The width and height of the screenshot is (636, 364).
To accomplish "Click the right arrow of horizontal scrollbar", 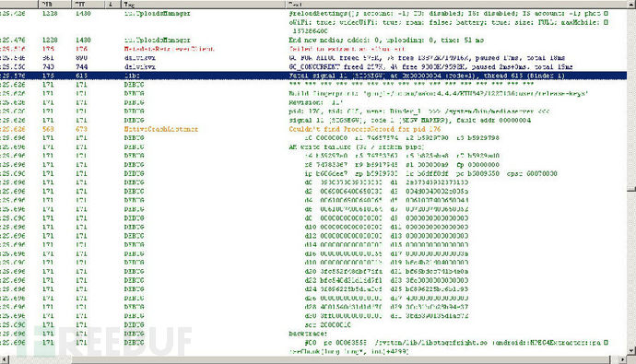I will (623, 359).
